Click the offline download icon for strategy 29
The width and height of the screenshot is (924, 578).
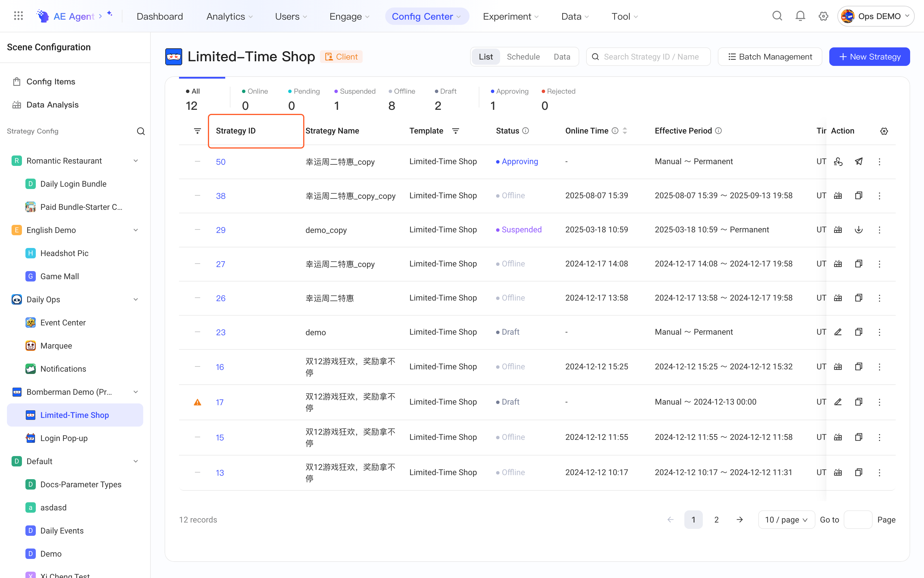point(859,229)
